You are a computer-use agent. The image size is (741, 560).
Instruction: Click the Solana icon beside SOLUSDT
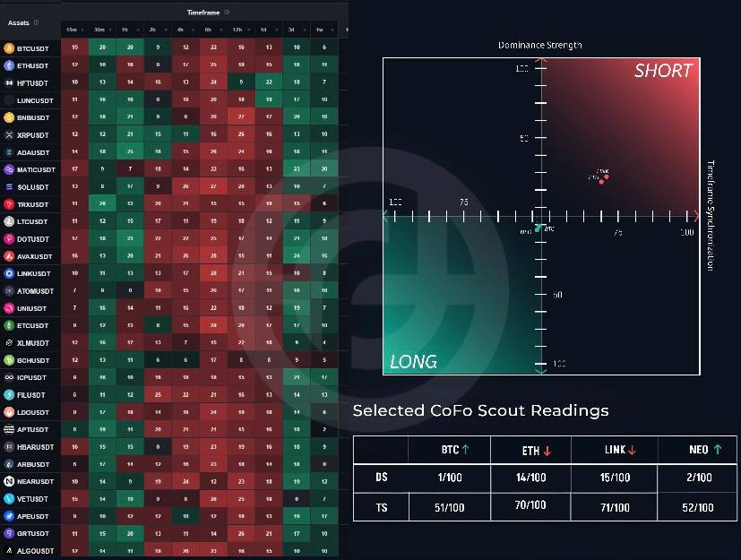coord(9,186)
